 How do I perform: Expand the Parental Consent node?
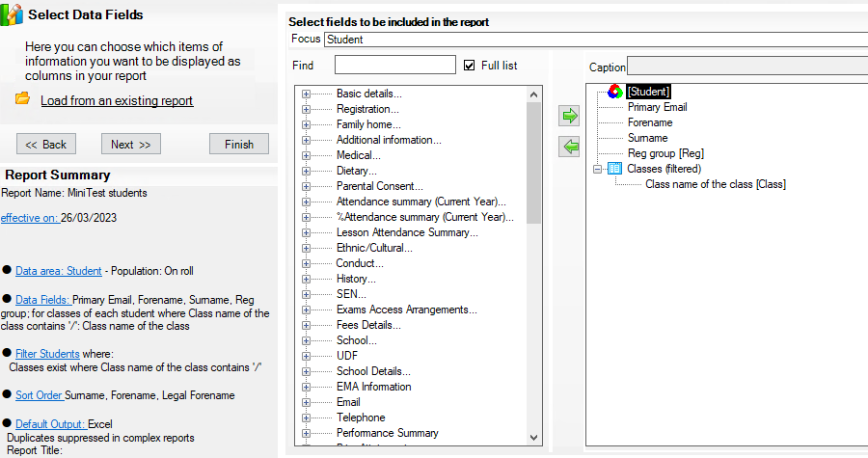[x=306, y=187]
